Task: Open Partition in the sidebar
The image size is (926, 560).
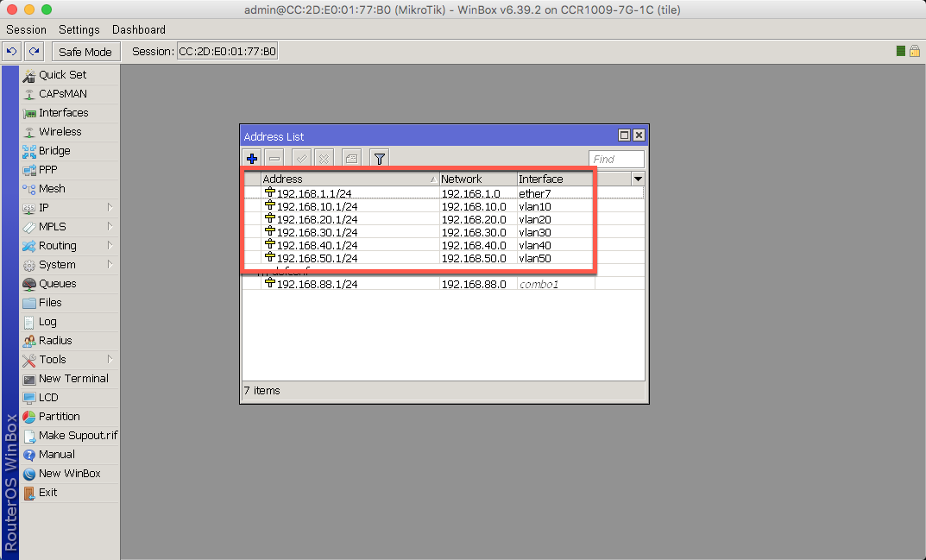Action: pyautogui.click(x=70, y=417)
